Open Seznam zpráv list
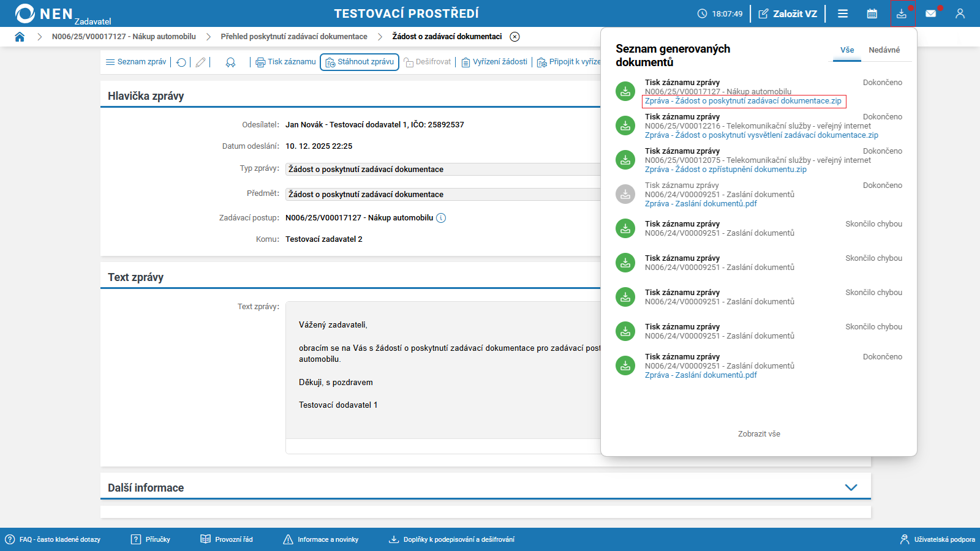Screen dimensions: 980x551 [136, 62]
